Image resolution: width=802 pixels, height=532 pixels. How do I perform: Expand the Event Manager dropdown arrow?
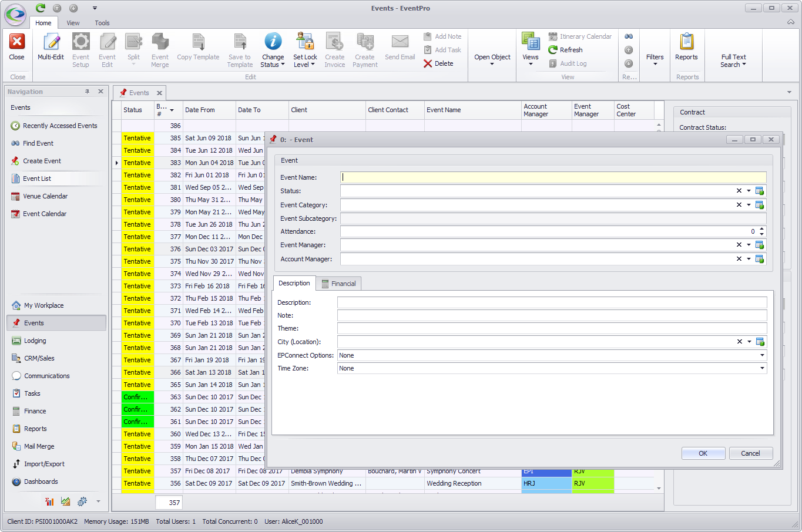tap(749, 245)
